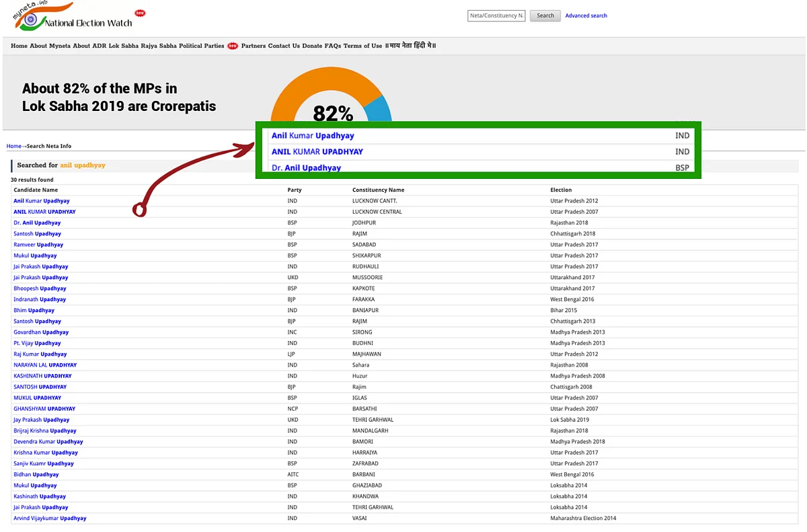Open SANTOSH UPADHYAY of Chattisgarh 2008
This screenshot has width=807, height=532.
coord(40,387)
